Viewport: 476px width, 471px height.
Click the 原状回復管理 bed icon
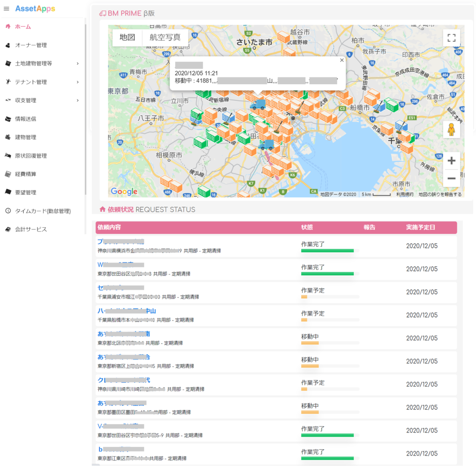click(8, 155)
